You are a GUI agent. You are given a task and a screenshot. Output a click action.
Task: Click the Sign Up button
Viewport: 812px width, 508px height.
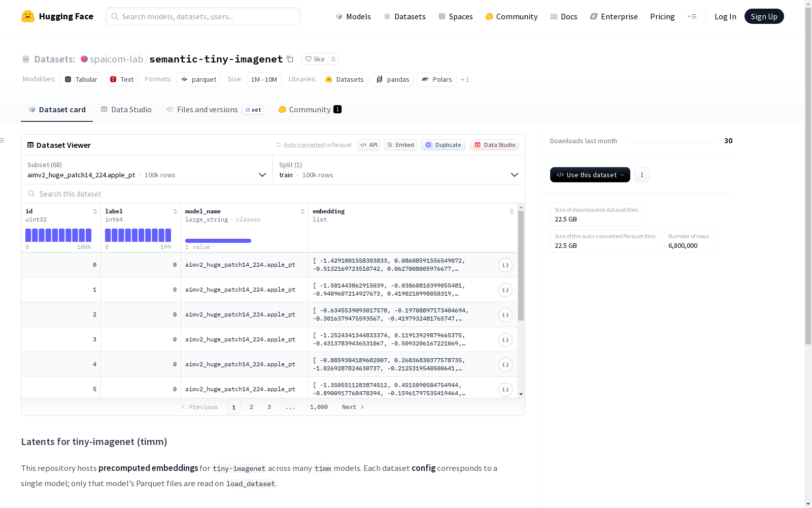point(764,16)
